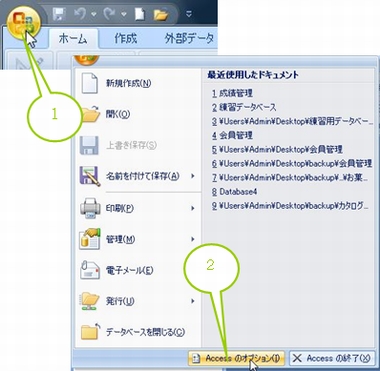Click the Access のオプション button
This screenshot has height=371, width=380.
click(237, 358)
